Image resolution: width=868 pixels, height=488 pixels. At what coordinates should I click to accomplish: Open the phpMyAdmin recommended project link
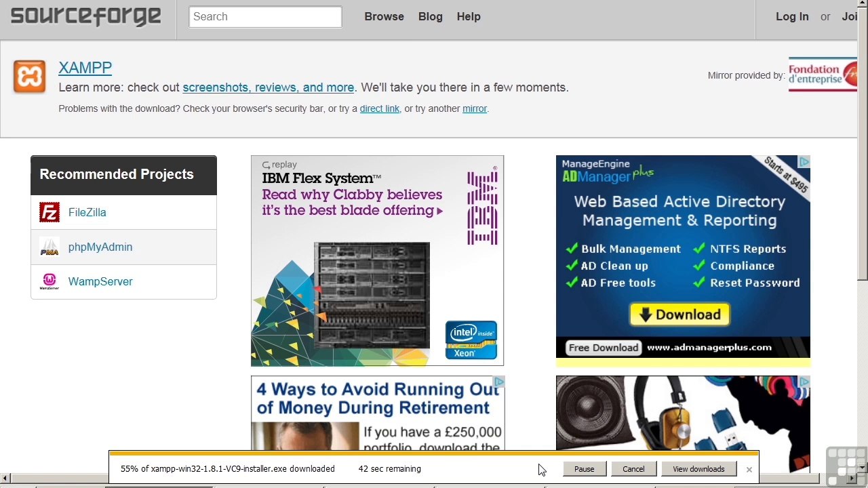click(100, 247)
